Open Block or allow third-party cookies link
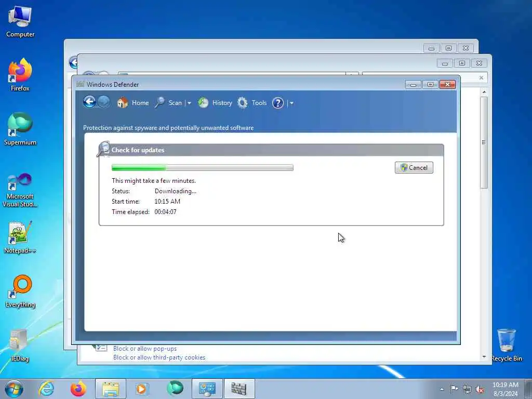 (159, 357)
